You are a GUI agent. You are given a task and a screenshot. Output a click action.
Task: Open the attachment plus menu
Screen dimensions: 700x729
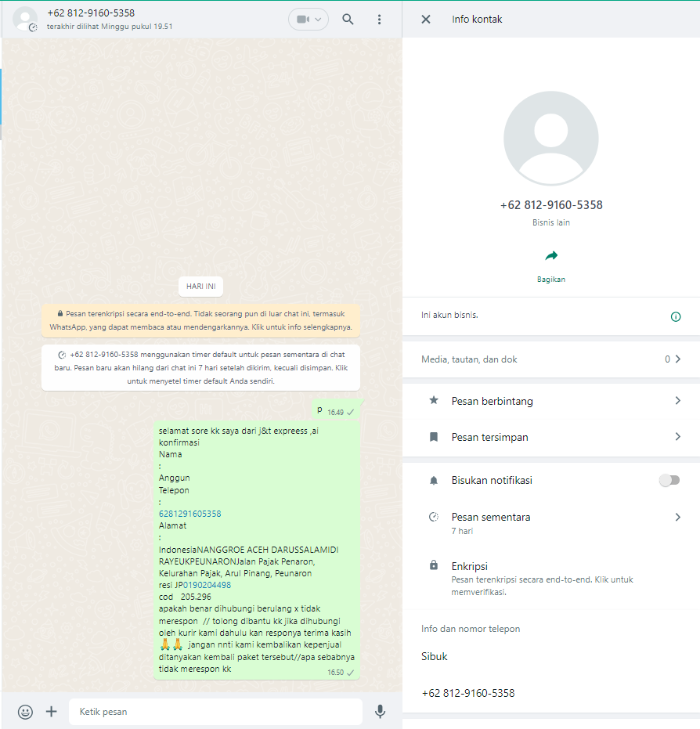pos(51,711)
